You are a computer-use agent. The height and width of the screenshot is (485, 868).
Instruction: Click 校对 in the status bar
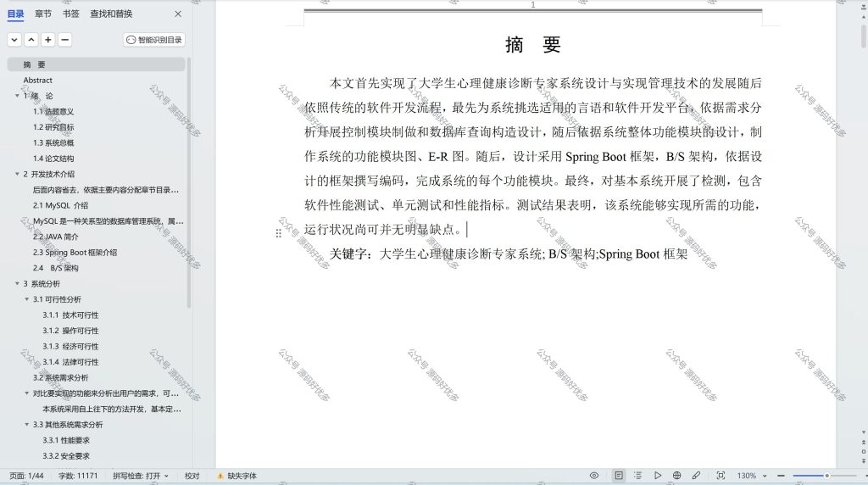192,476
